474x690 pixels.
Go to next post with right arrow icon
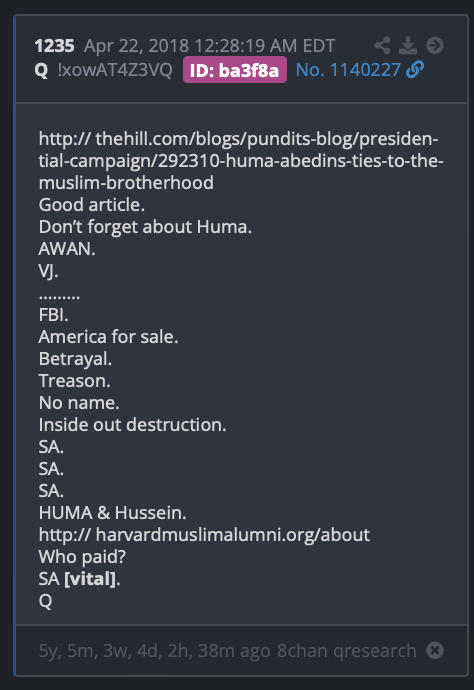pos(435,45)
